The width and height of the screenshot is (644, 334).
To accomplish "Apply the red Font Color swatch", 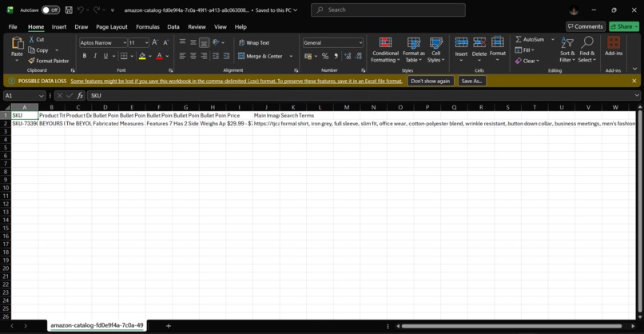I will point(159,56).
